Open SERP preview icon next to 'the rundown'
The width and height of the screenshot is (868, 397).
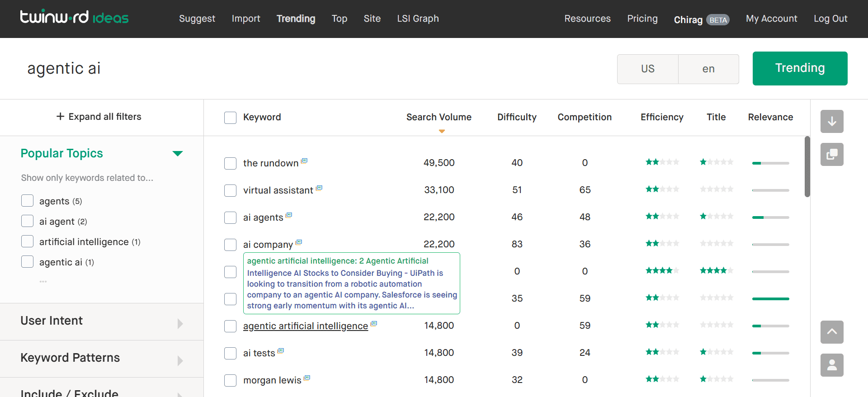304,161
